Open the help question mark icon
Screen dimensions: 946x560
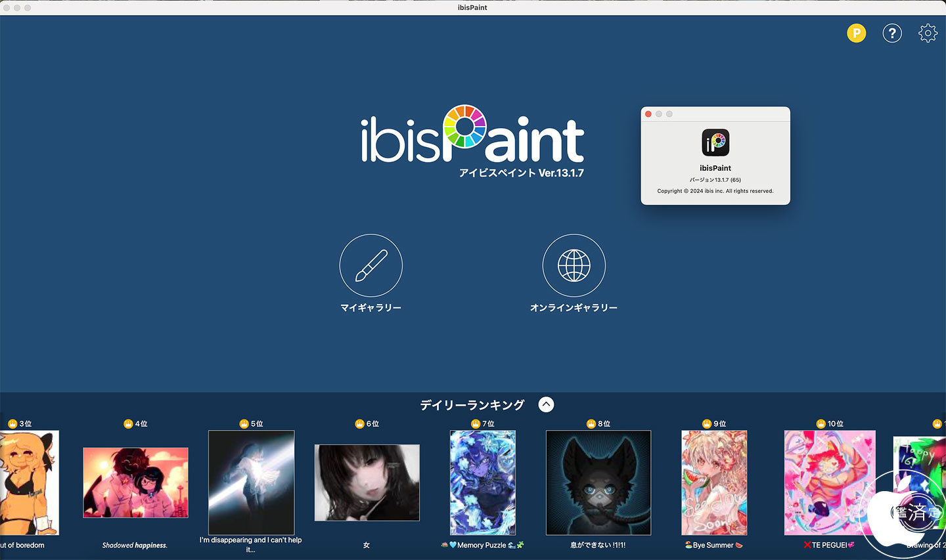tap(892, 33)
